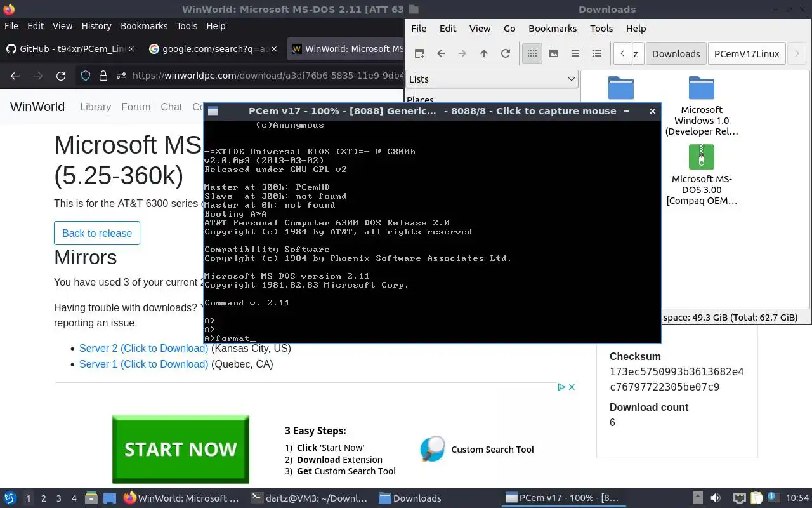
Task: Click the green START NOW ad button
Action: click(x=181, y=449)
